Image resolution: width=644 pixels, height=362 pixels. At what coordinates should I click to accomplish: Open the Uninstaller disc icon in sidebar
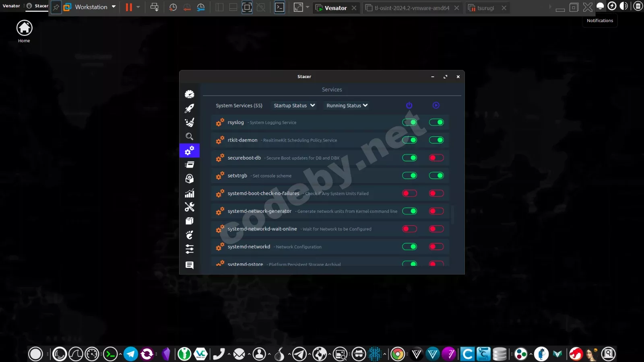coord(190,179)
